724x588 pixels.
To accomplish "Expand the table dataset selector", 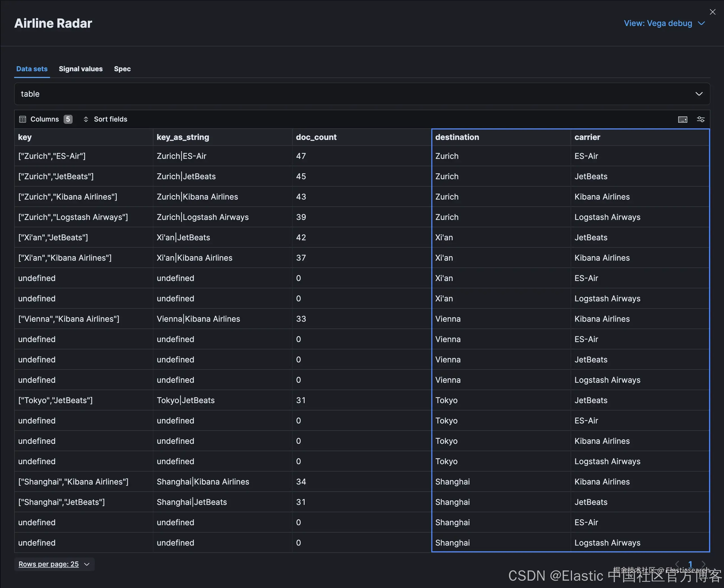I will tap(362, 94).
